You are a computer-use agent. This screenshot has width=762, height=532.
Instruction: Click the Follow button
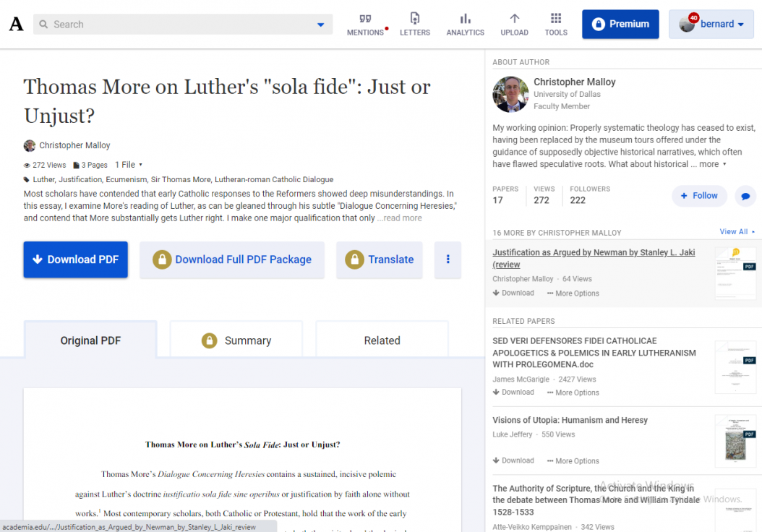click(699, 195)
